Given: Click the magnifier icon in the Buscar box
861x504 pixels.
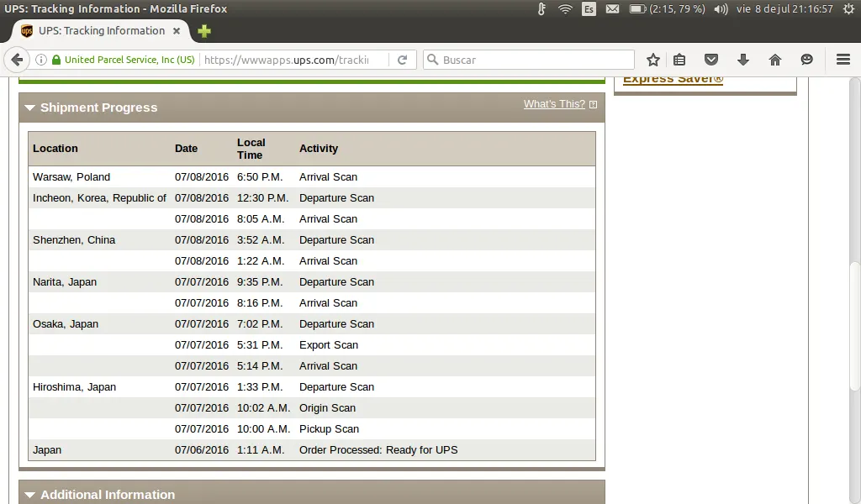Looking at the screenshot, I should pyautogui.click(x=433, y=60).
